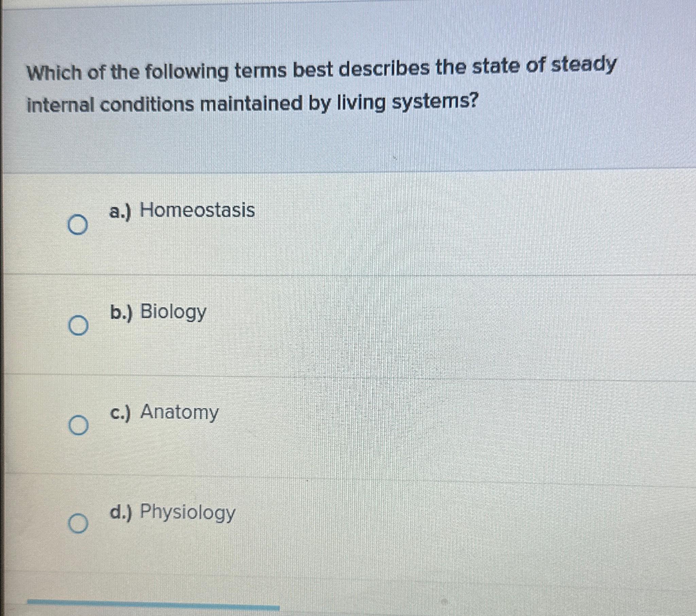
Task: Click the fourth answer row
Action: point(341,525)
